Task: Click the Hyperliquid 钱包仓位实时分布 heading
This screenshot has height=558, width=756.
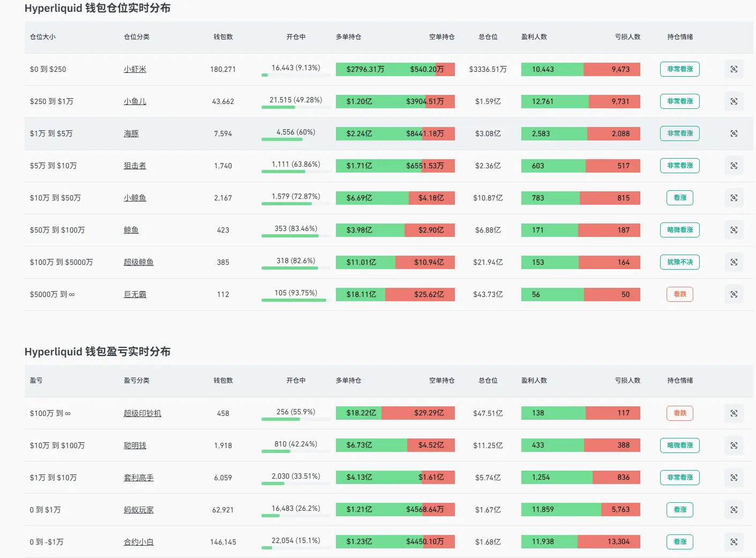Action: (98, 8)
